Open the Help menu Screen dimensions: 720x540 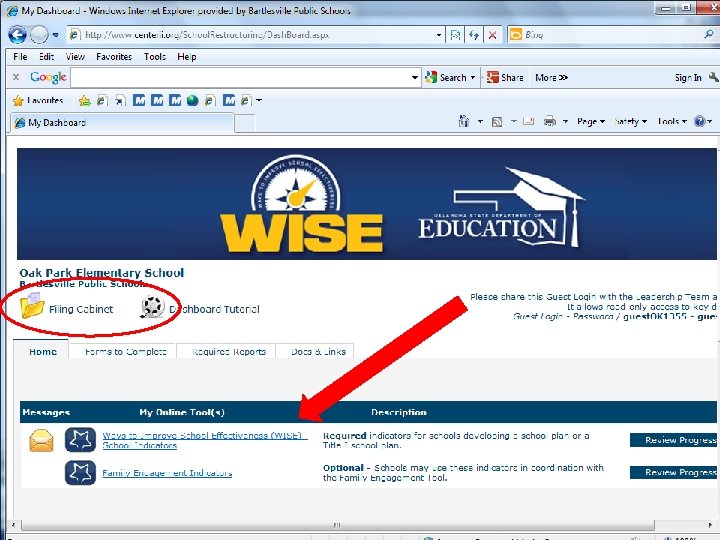(187, 56)
